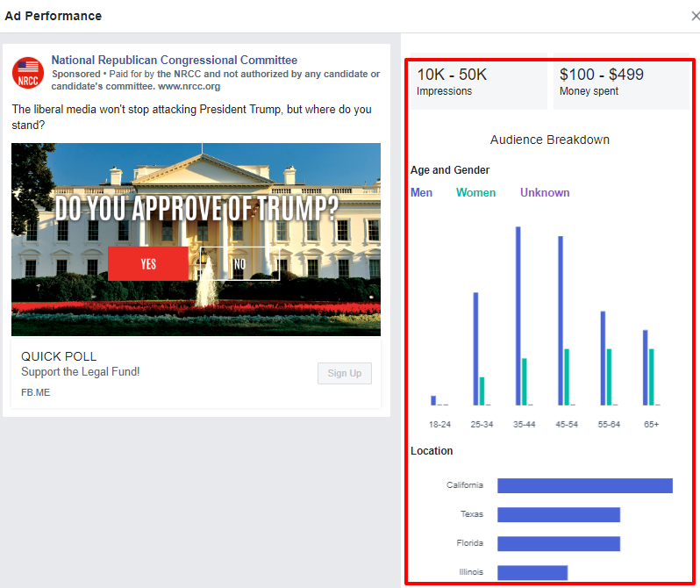
Task: Click the Support the Legal Fund! text
Action: click(x=81, y=372)
